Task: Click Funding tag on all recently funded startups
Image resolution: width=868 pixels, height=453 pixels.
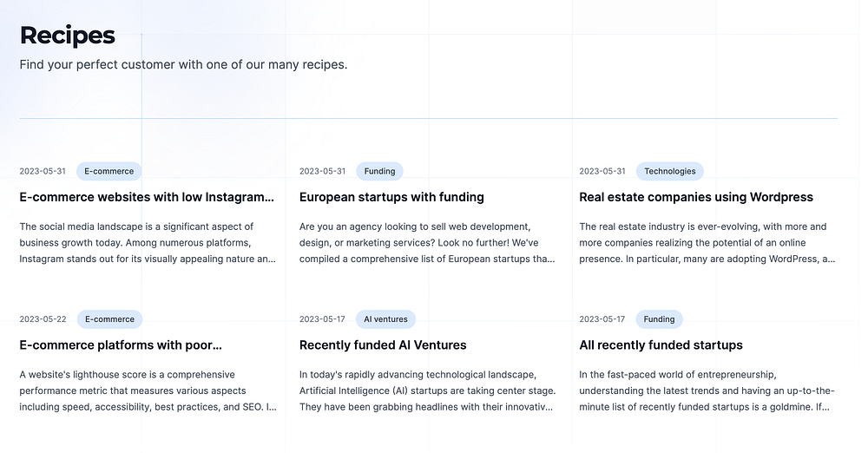Action: pos(659,319)
